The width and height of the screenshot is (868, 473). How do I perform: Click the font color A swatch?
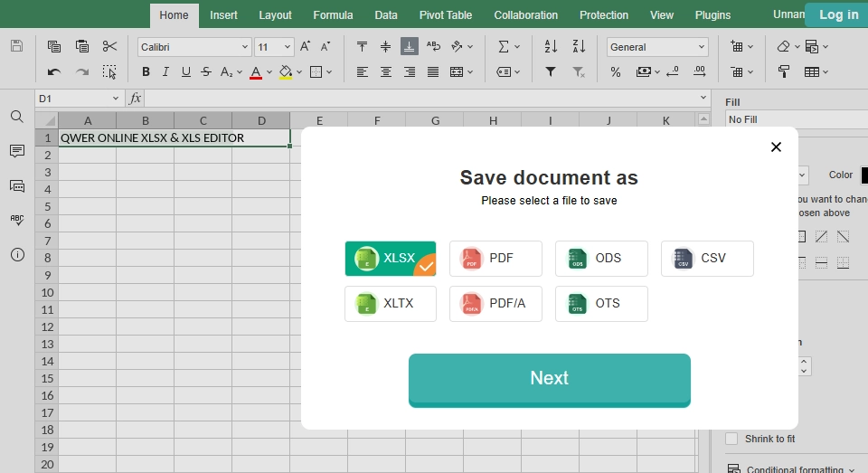coord(256,72)
